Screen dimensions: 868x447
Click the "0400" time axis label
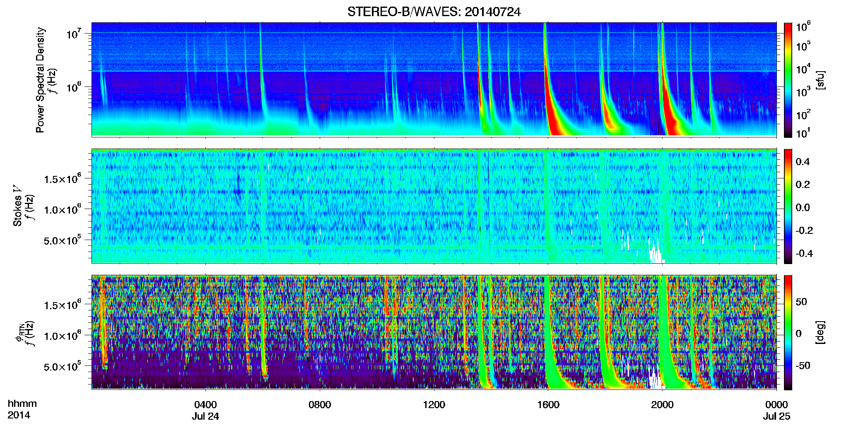(205, 404)
